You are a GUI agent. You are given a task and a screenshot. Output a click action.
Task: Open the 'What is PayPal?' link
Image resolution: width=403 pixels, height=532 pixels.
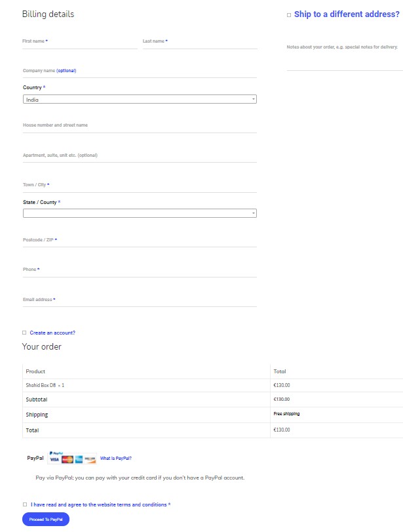(115, 459)
